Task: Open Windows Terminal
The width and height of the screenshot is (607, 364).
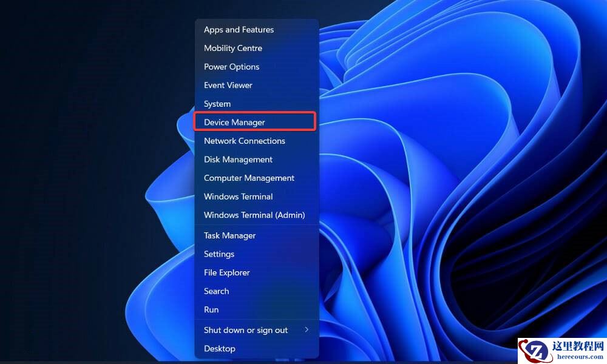Action: (238, 197)
